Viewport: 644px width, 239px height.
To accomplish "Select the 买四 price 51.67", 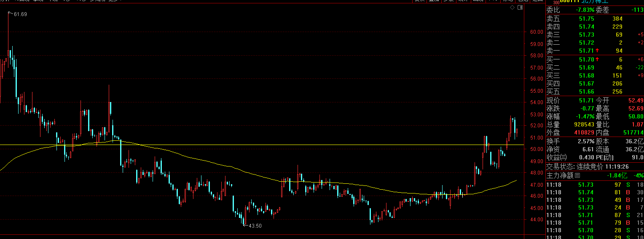I will point(587,84).
